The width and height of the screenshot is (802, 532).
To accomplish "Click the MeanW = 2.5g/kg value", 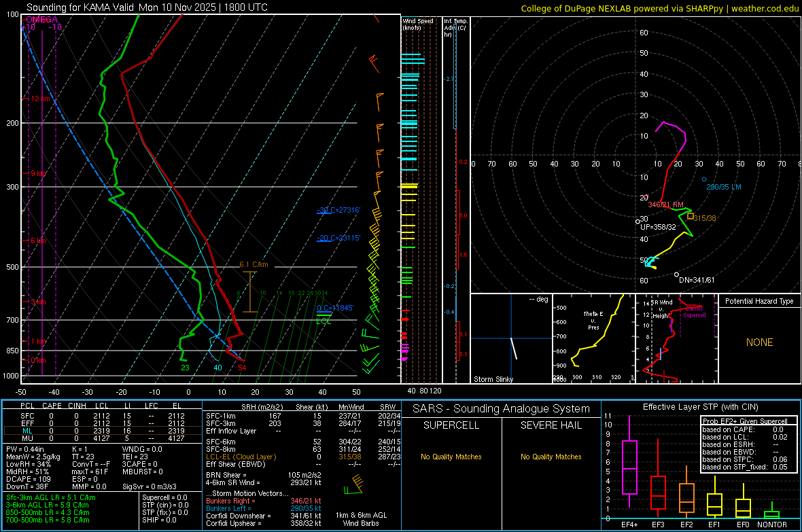I will [x=33, y=457].
